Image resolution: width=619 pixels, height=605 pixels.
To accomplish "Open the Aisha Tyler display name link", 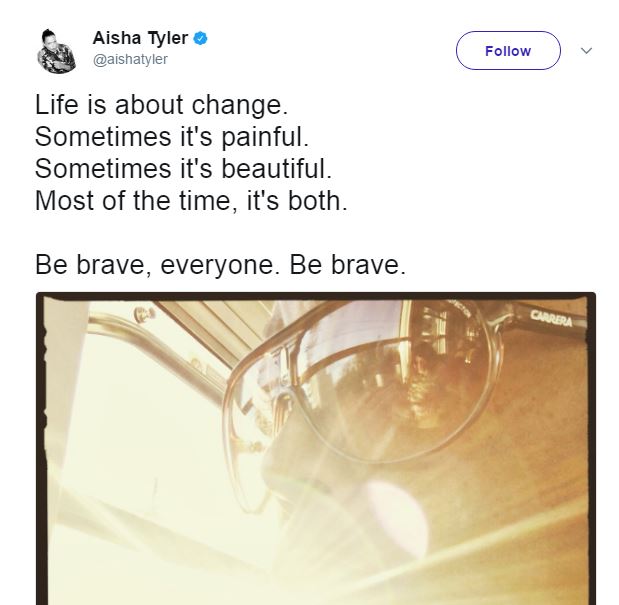I will (140, 38).
